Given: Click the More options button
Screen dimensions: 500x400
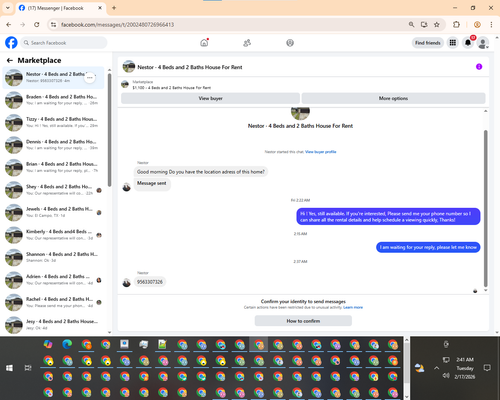Looking at the screenshot, I should tap(393, 98).
